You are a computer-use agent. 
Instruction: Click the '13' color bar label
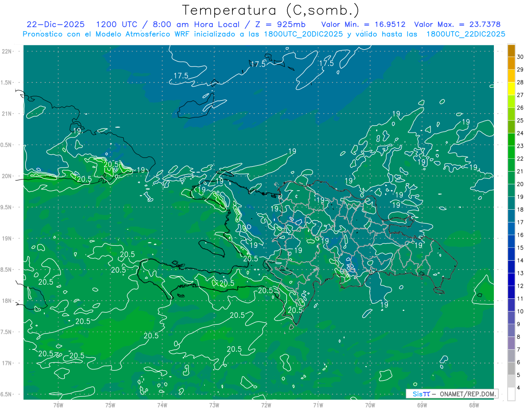(x=520, y=273)
